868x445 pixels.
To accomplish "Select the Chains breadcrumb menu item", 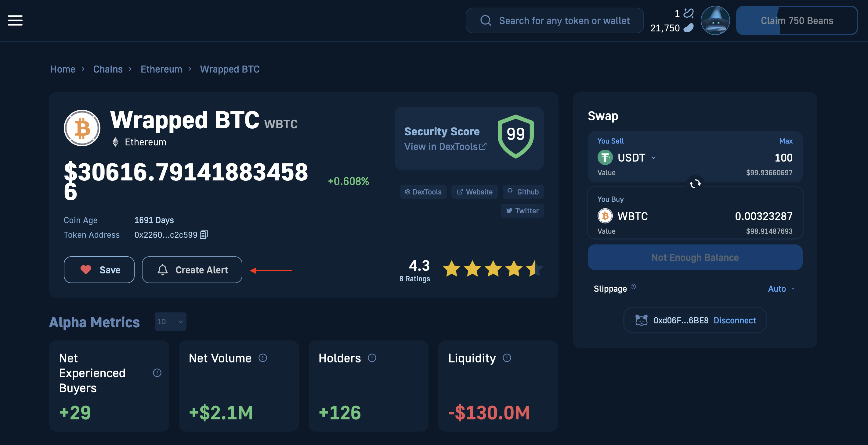I will click(x=108, y=68).
